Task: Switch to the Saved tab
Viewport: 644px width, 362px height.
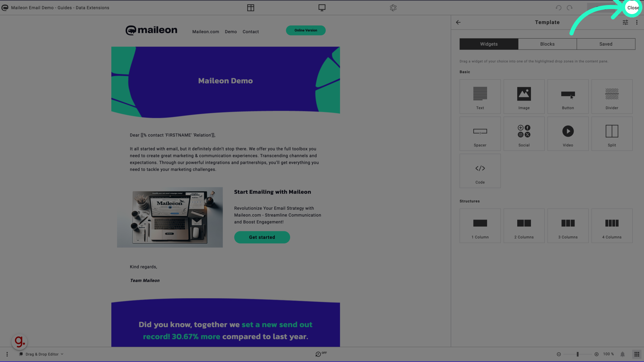Action: (x=606, y=44)
